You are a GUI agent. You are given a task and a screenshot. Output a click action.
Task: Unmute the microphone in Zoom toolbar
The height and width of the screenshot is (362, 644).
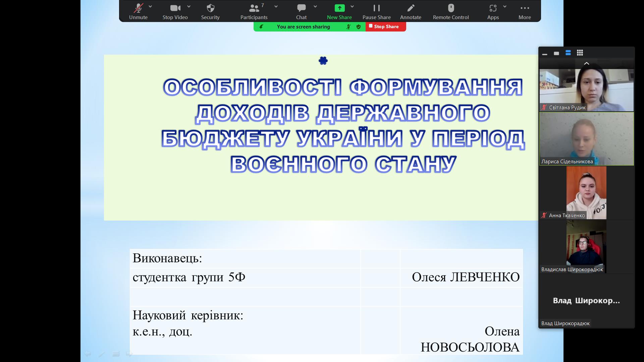click(x=138, y=12)
